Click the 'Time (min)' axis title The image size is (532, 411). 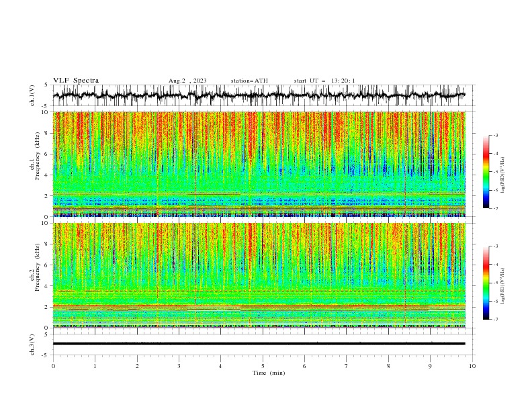pyautogui.click(x=269, y=373)
